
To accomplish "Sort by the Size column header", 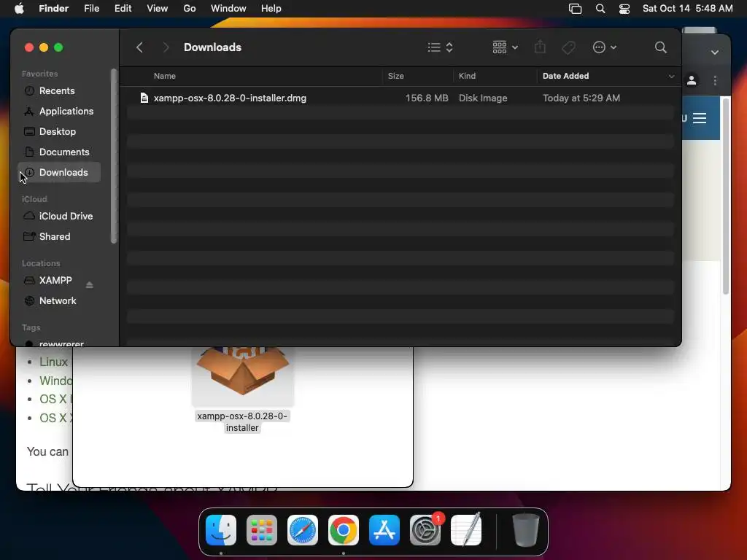I will tap(395, 76).
